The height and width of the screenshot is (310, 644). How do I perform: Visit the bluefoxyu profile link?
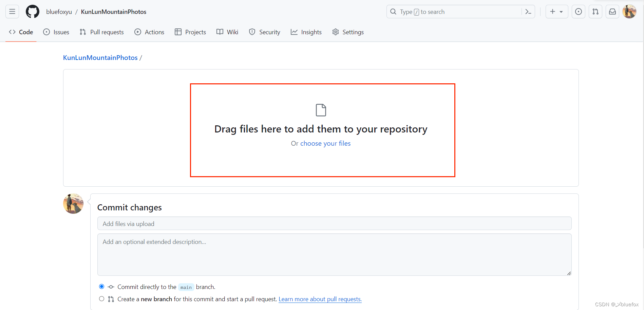pos(59,11)
